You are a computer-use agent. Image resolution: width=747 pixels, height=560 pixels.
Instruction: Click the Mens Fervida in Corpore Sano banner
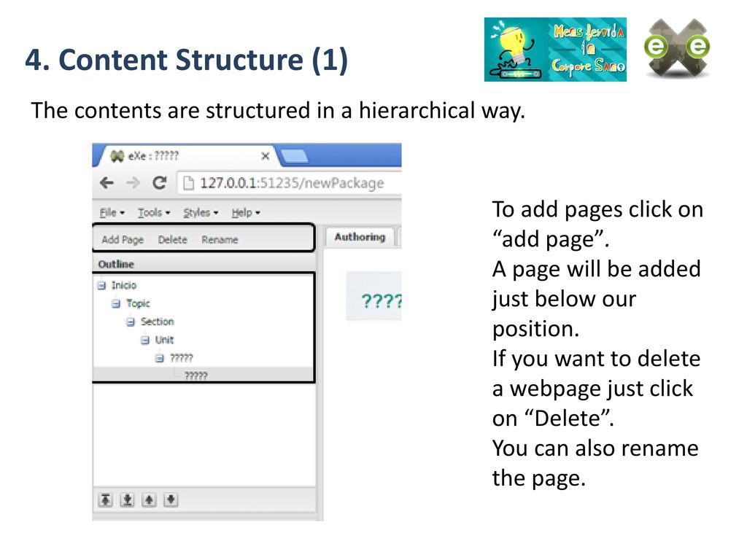click(x=555, y=50)
